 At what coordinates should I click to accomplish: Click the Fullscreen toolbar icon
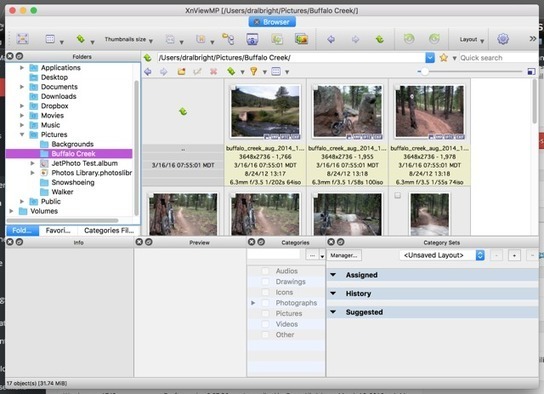pyautogui.click(x=23, y=39)
